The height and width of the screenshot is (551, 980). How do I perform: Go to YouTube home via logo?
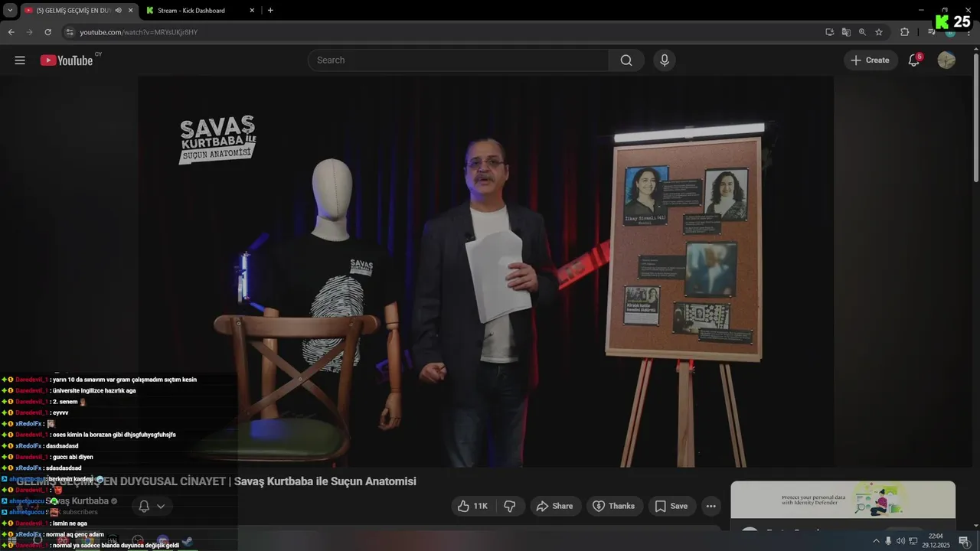pyautogui.click(x=67, y=60)
